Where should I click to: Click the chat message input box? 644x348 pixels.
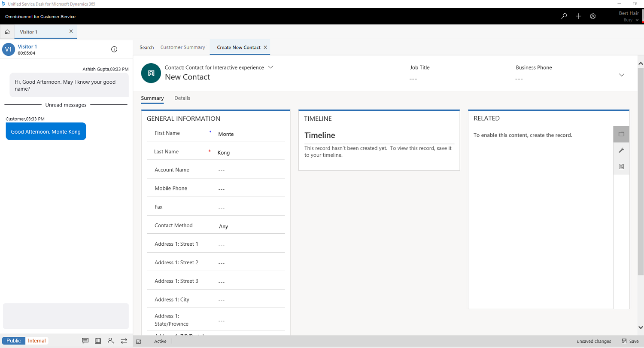(x=66, y=316)
